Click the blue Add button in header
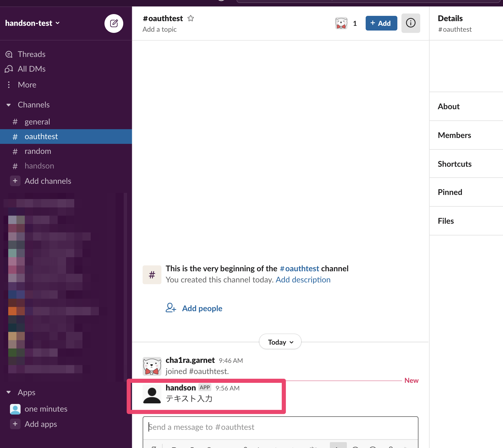This screenshot has height=448, width=503. click(381, 23)
